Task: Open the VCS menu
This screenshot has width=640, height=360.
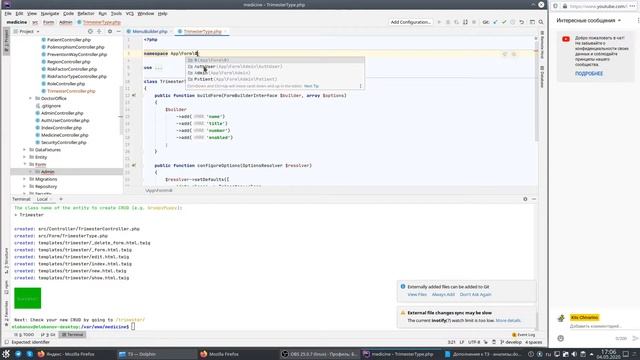Action: [x=130, y=13]
